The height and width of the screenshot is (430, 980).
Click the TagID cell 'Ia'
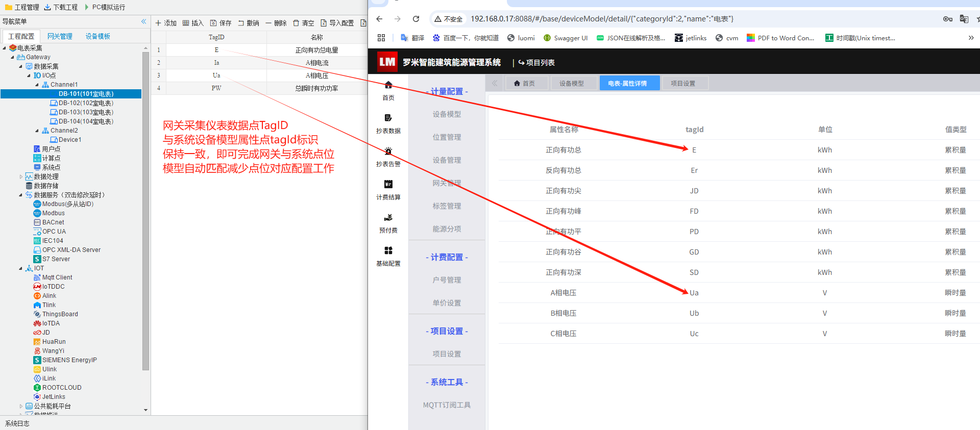click(x=216, y=63)
